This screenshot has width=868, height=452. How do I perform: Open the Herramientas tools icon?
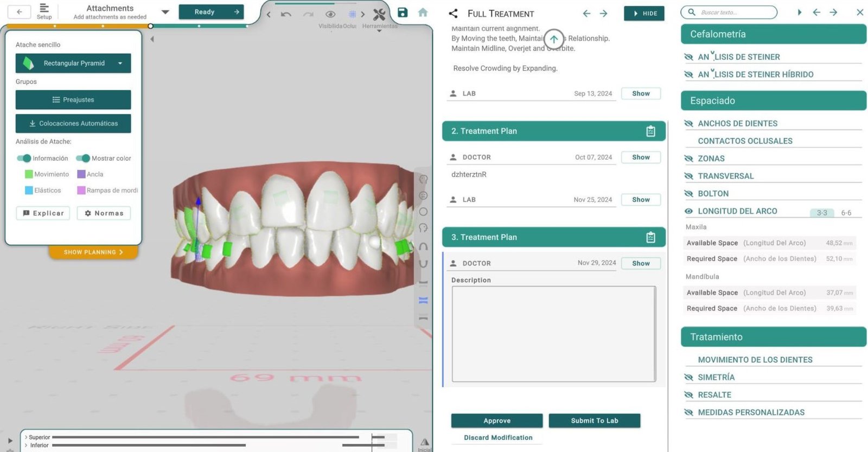tap(379, 15)
